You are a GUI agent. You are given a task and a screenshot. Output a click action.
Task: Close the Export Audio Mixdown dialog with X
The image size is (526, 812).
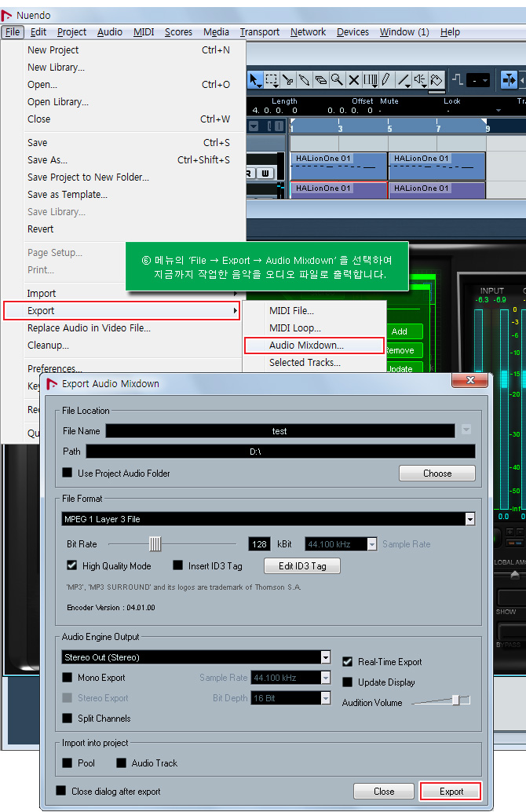click(x=470, y=380)
